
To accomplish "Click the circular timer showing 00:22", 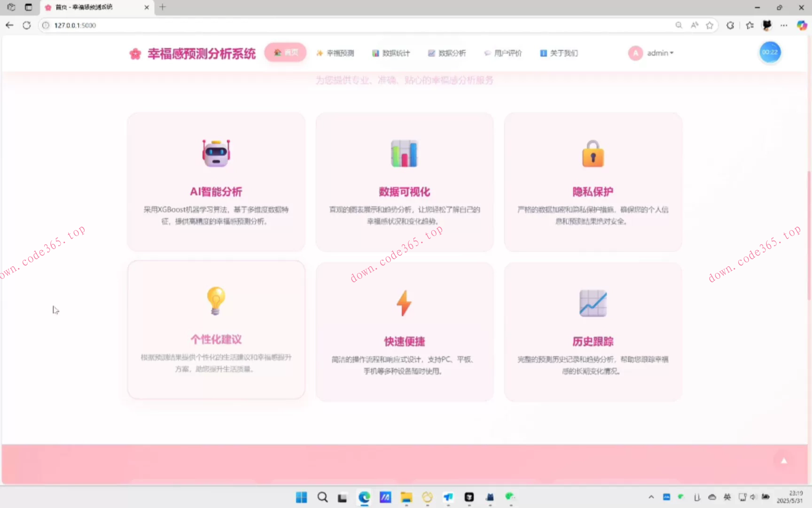I will click(770, 52).
